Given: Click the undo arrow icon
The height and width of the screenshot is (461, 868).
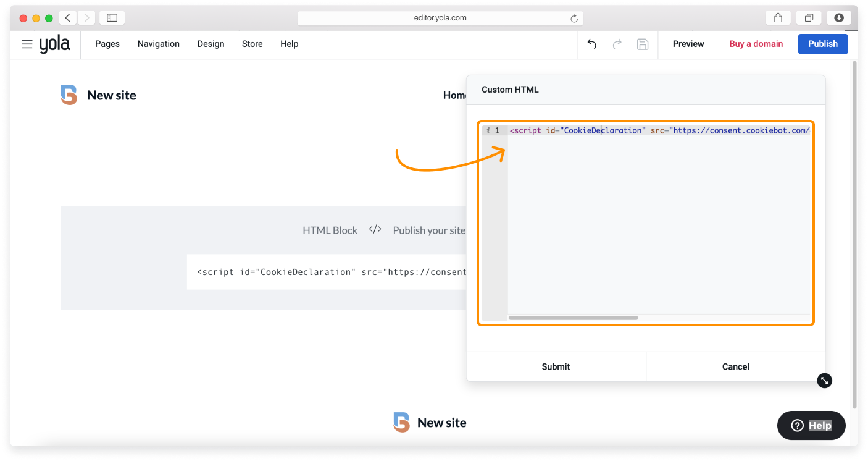Looking at the screenshot, I should [591, 44].
